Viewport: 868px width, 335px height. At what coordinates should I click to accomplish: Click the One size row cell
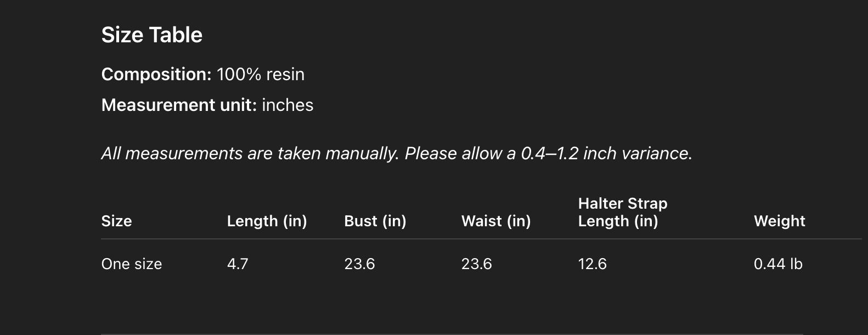tap(132, 264)
